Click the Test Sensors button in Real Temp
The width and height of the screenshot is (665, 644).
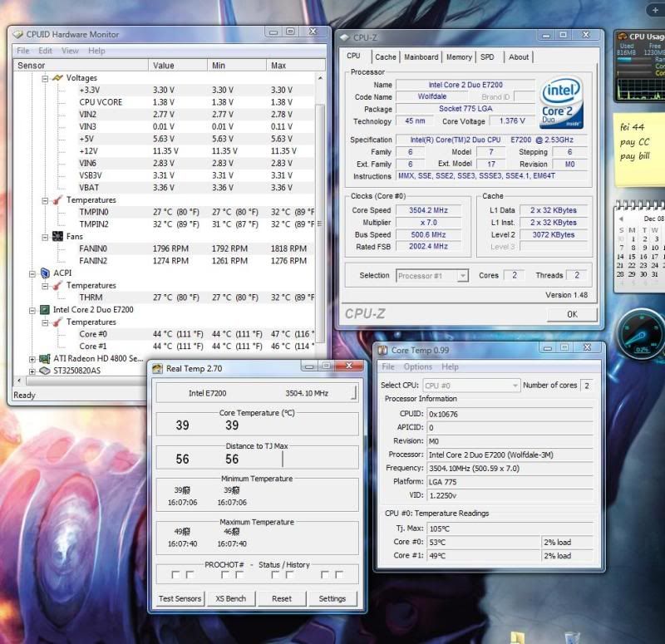coord(180,598)
